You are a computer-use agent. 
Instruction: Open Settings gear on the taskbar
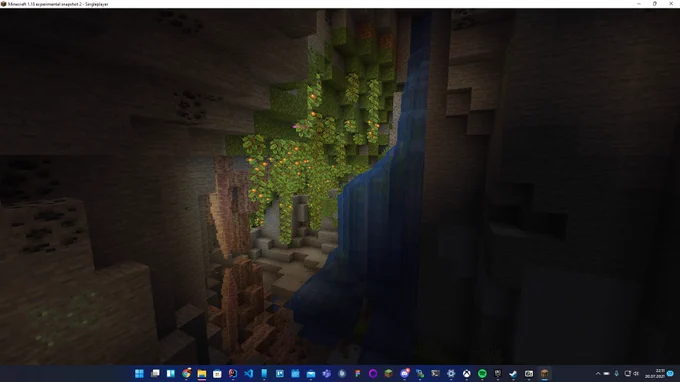tap(451, 373)
